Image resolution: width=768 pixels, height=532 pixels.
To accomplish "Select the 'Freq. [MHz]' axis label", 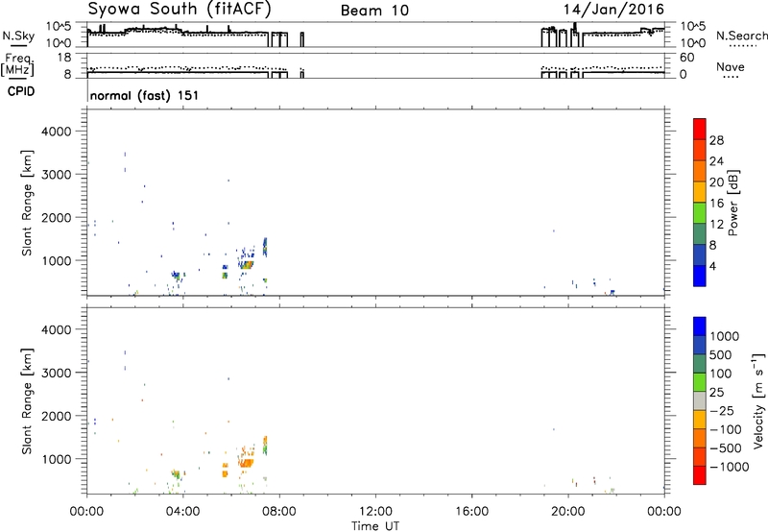I will pos(17,64).
